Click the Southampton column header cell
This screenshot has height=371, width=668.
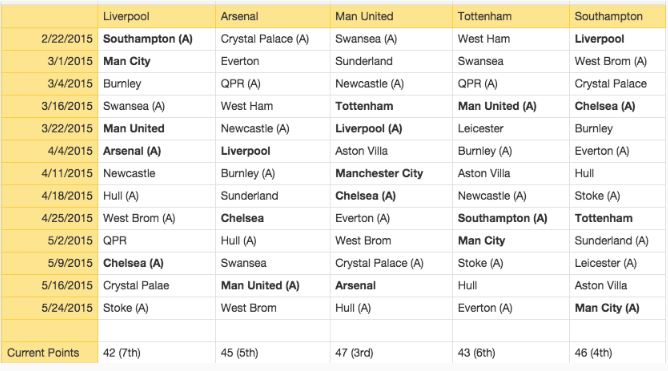(618, 17)
